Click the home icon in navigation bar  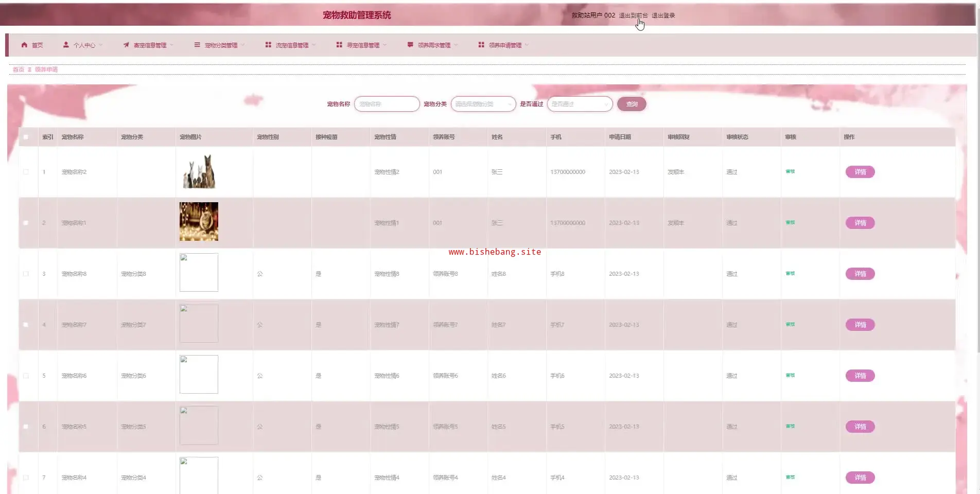(24, 45)
